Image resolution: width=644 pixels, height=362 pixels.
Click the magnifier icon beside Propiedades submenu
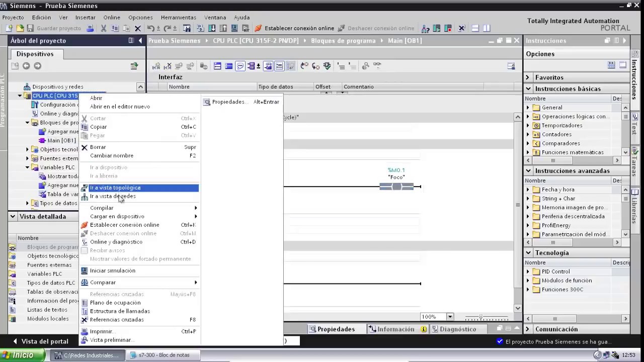click(x=207, y=102)
